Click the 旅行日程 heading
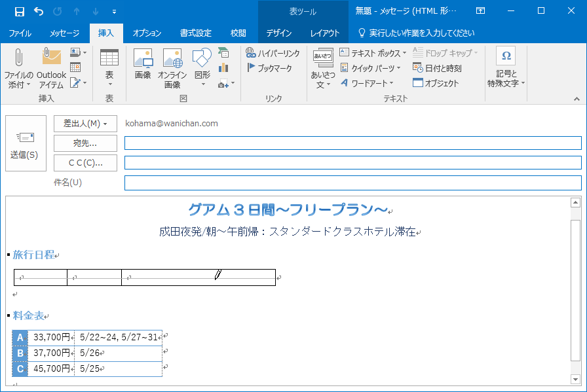 (33, 255)
